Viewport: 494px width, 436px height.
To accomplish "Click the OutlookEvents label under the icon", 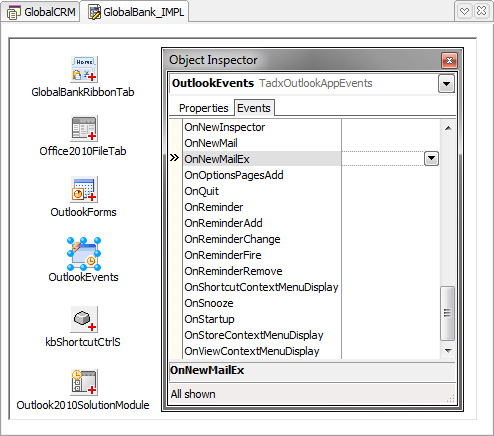I will click(83, 277).
